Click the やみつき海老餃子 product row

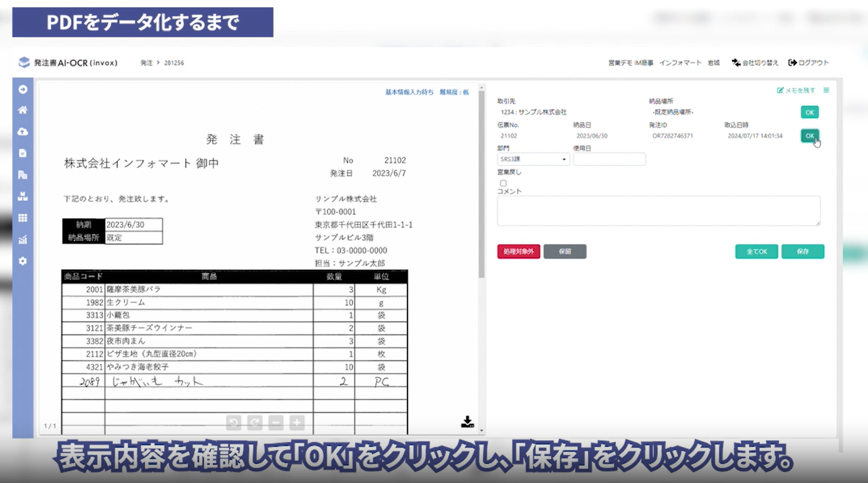[235, 367]
